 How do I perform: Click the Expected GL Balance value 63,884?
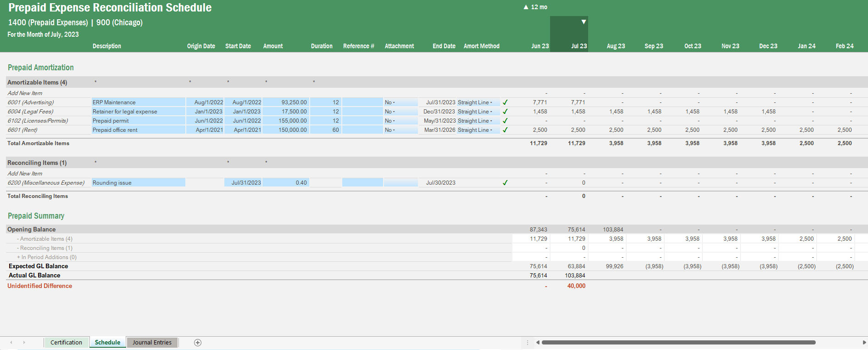[x=576, y=266]
